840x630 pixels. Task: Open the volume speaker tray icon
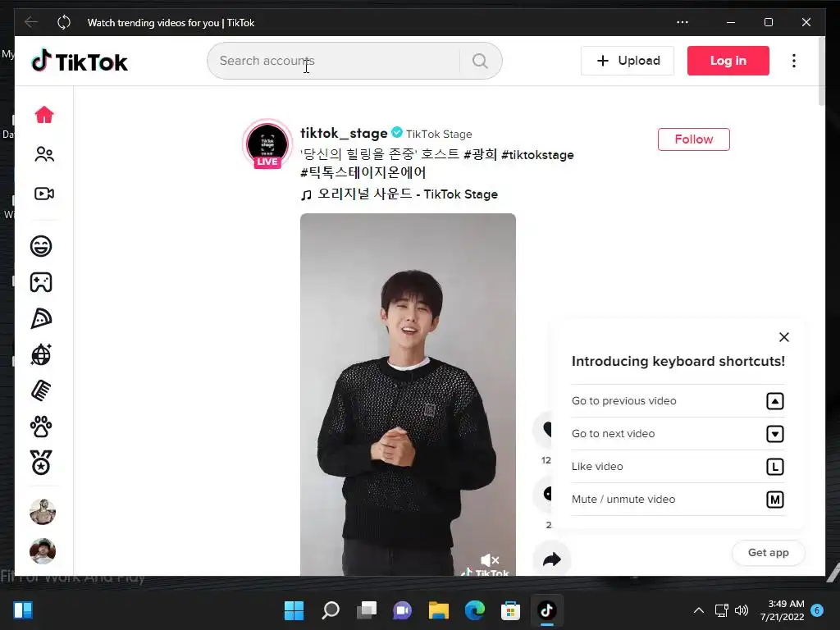(x=742, y=610)
